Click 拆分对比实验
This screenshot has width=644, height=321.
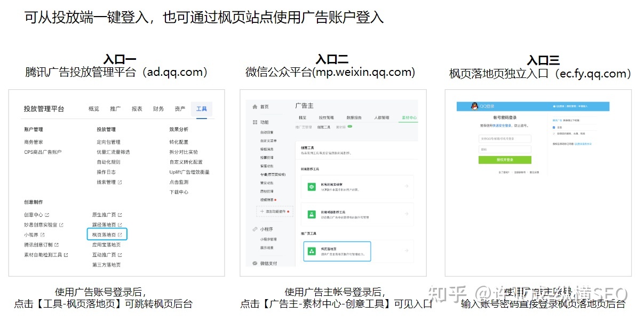tap(184, 152)
